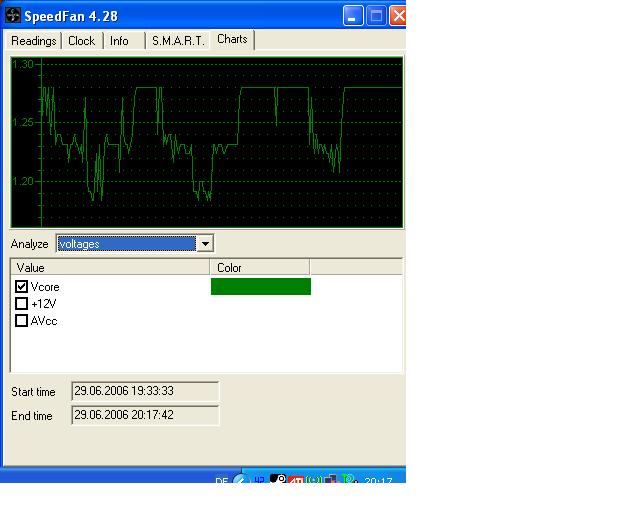Click the Color column header
640x512 pixels.
260,267
